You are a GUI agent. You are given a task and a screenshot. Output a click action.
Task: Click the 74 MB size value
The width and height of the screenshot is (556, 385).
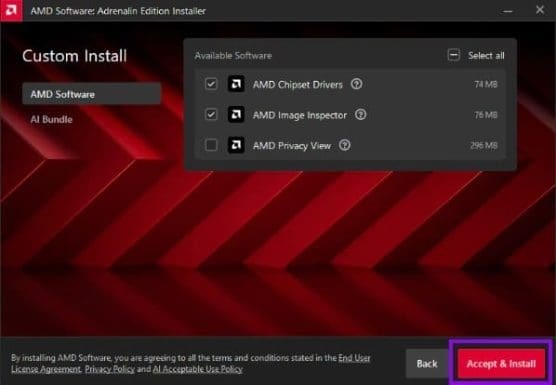coord(486,84)
